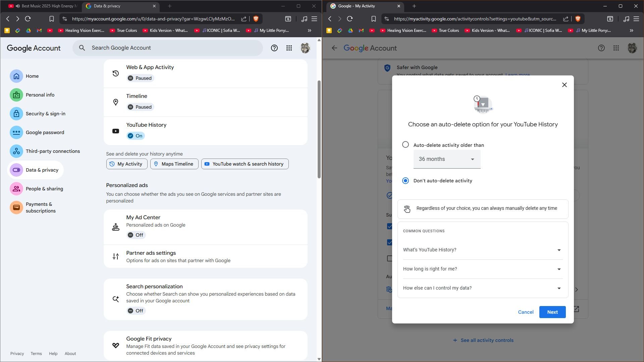
Task: Open Third-party connections section
Action: (x=45, y=152)
